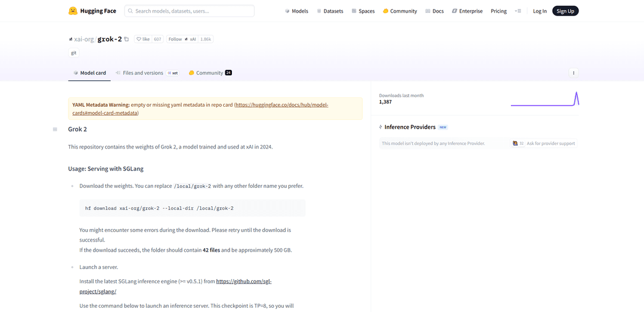Open Docs in top navigation

click(435, 11)
